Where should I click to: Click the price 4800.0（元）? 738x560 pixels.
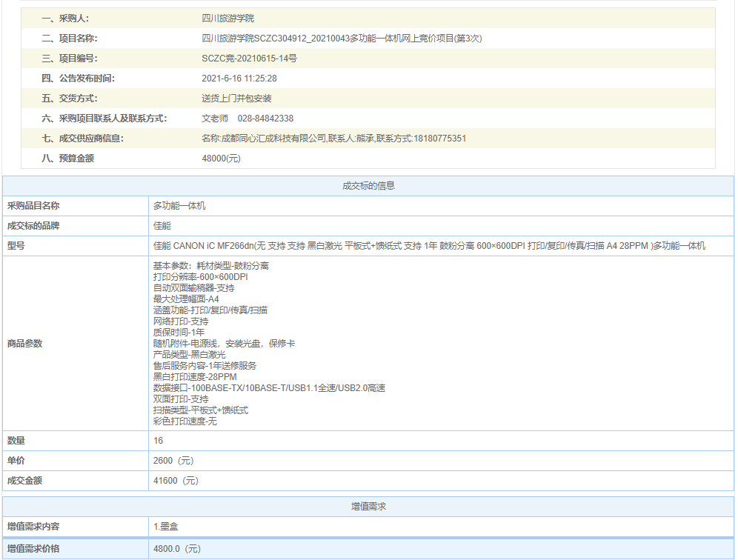(x=177, y=549)
